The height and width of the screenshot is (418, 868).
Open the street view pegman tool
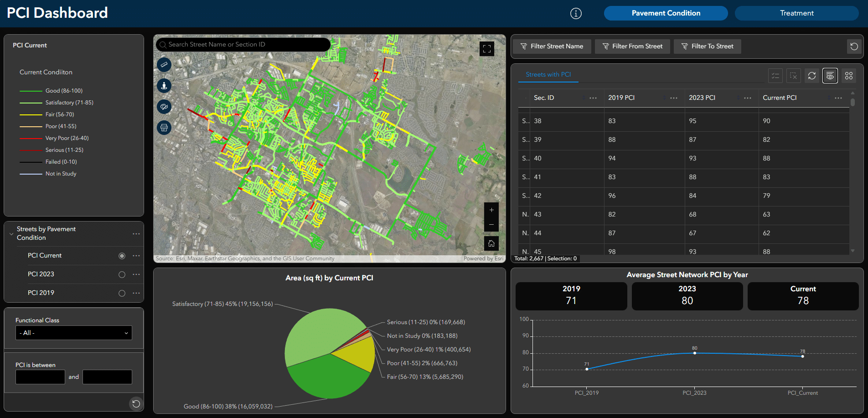point(164,86)
